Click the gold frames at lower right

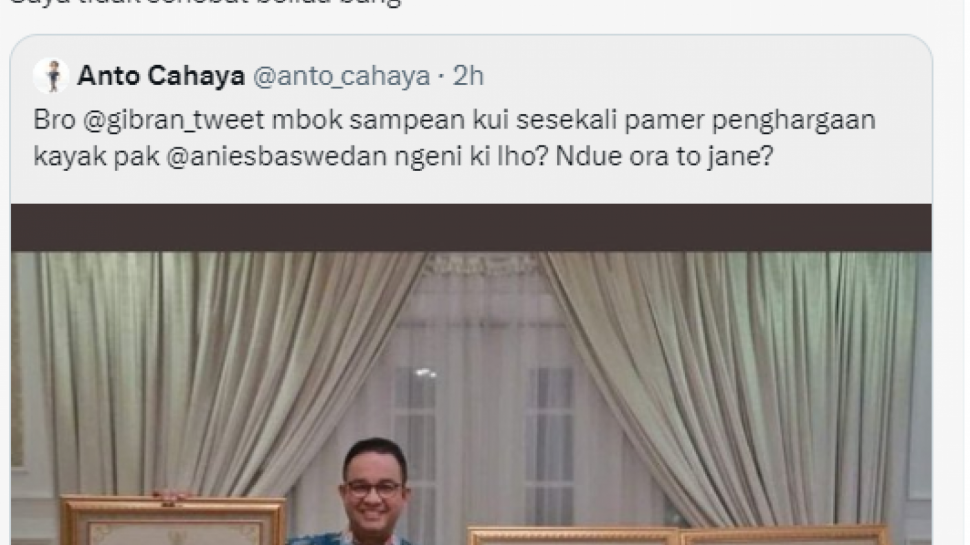click(677, 534)
